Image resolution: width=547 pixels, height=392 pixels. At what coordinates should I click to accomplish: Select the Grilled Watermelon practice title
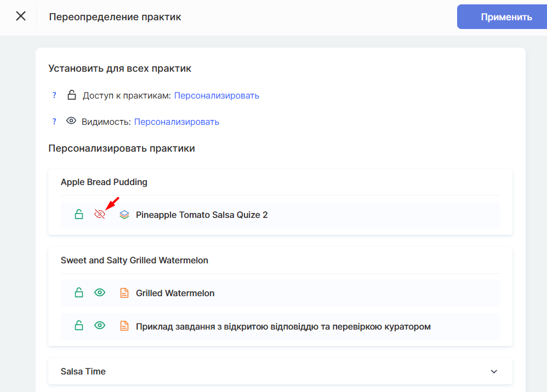pos(175,293)
